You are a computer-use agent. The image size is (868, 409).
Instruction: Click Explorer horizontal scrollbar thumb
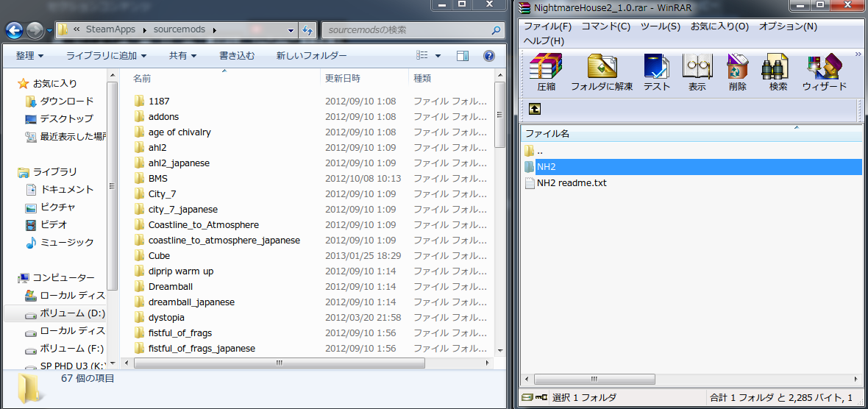point(280,363)
